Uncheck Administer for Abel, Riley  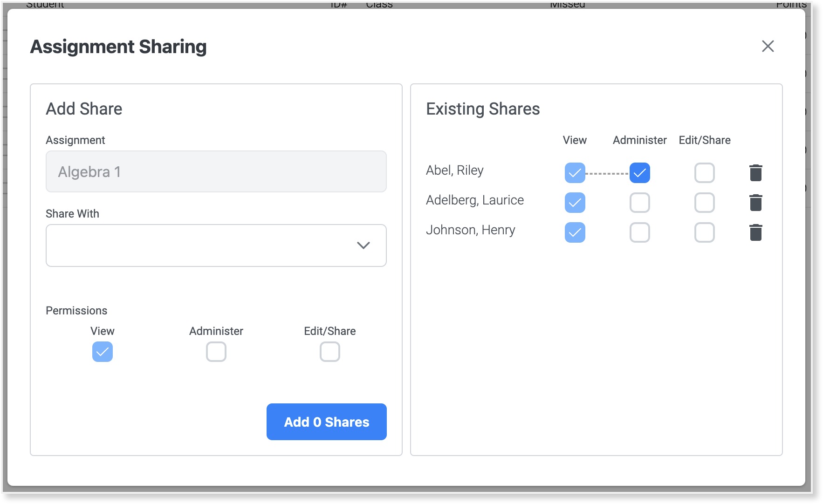(x=639, y=173)
